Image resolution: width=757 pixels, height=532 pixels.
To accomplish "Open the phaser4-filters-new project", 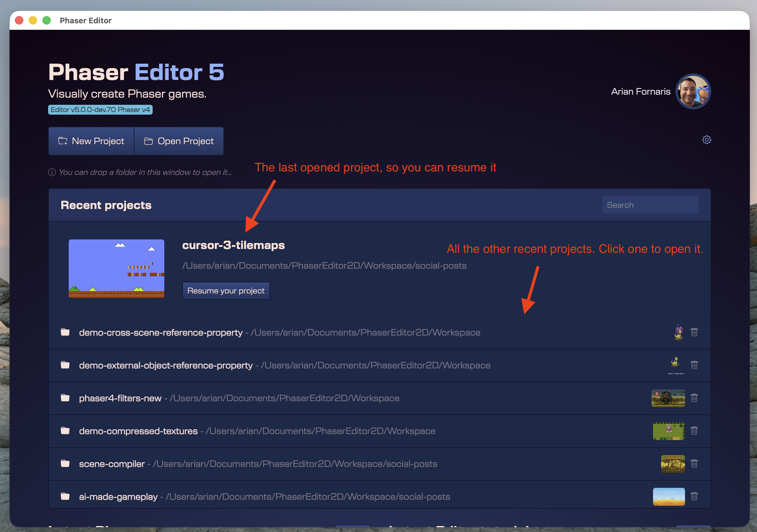I will point(379,398).
